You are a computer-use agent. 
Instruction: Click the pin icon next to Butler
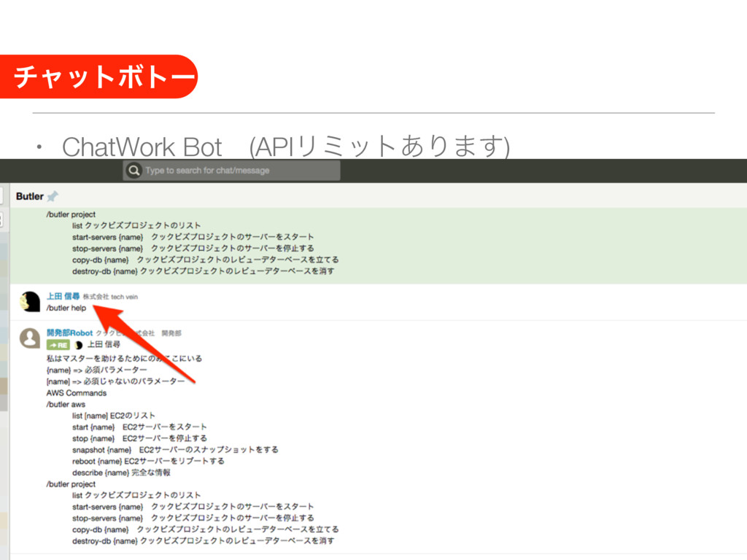tap(53, 195)
